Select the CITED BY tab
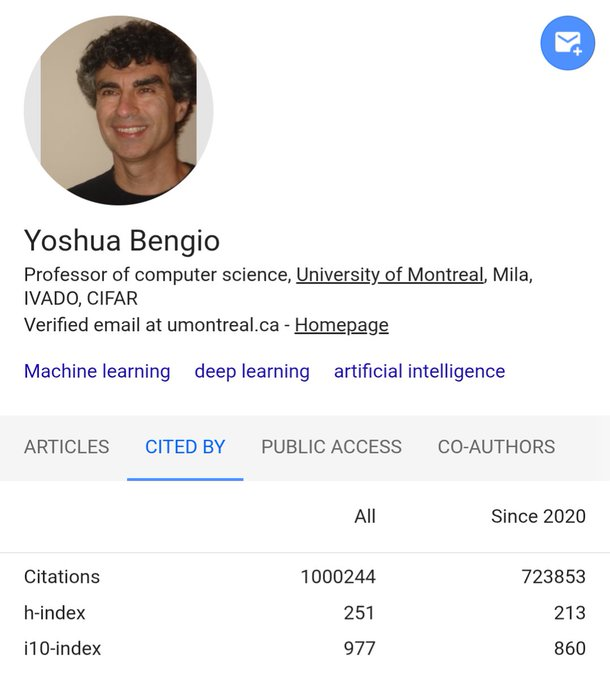The height and width of the screenshot is (680, 610). (x=185, y=447)
